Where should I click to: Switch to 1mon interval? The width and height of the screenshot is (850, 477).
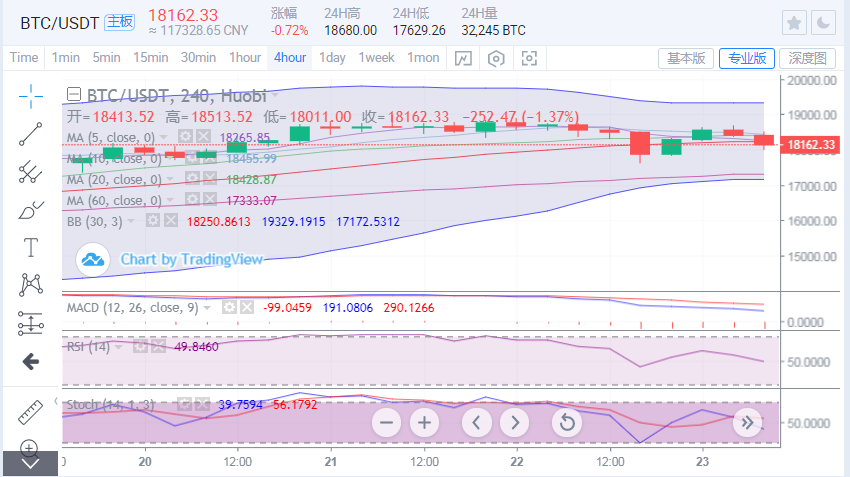(x=423, y=57)
